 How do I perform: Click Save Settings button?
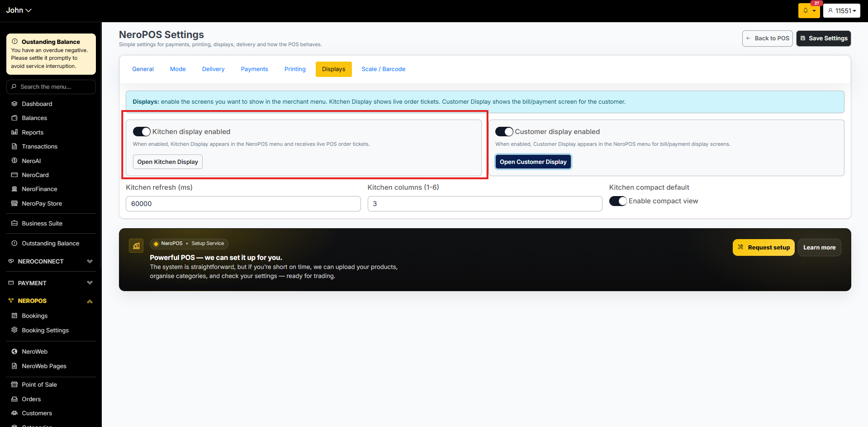pyautogui.click(x=824, y=38)
